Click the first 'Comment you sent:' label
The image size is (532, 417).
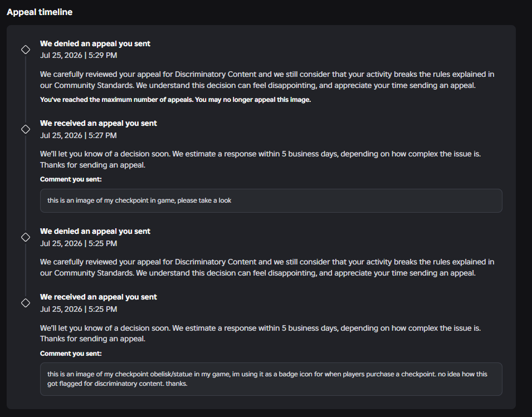[x=71, y=179]
